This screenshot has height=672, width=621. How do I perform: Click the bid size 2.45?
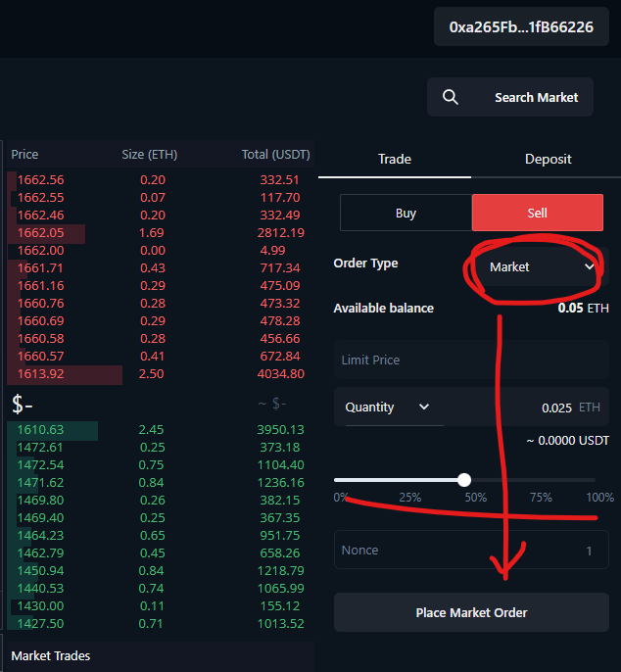tap(151, 429)
